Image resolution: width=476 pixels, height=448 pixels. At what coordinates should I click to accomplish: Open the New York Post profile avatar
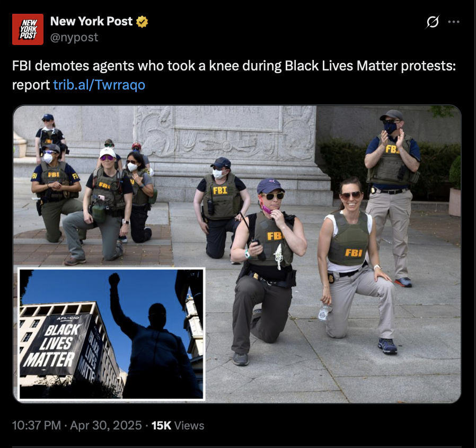click(28, 29)
